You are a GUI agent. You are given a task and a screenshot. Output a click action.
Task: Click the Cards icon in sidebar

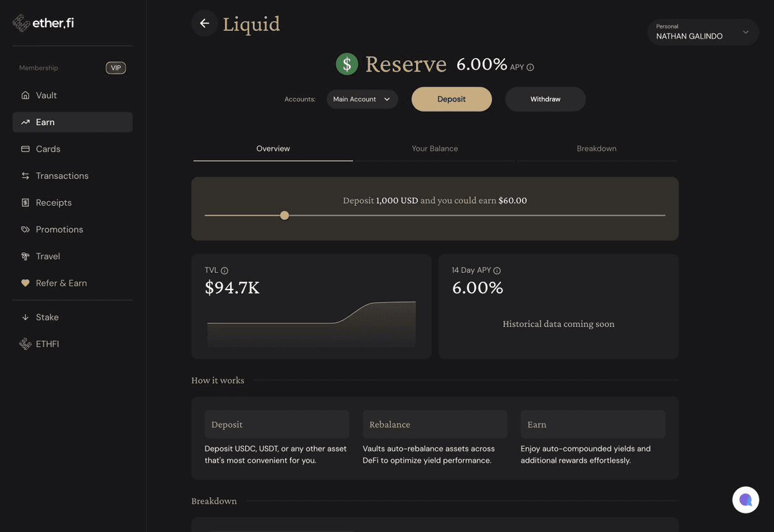pyautogui.click(x=25, y=149)
